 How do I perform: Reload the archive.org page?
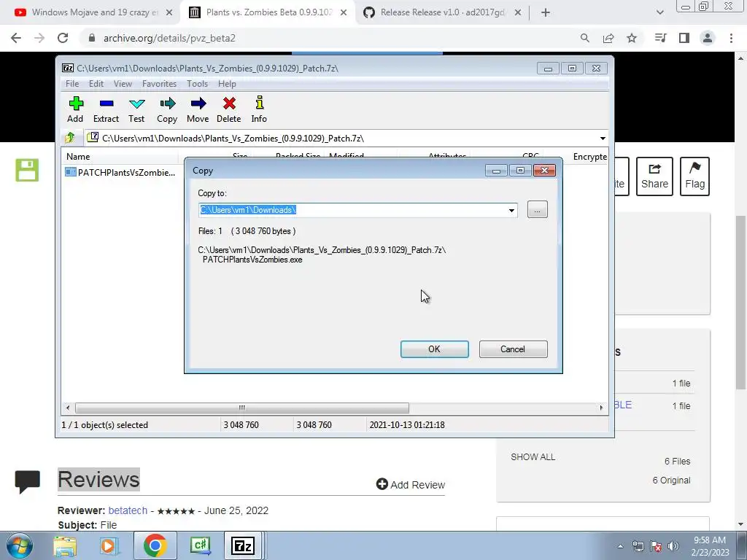[x=63, y=38]
